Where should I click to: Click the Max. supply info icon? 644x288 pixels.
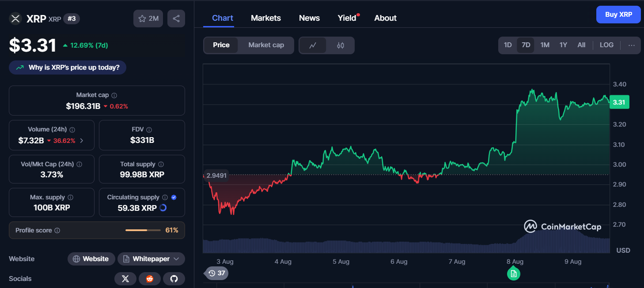(x=71, y=198)
